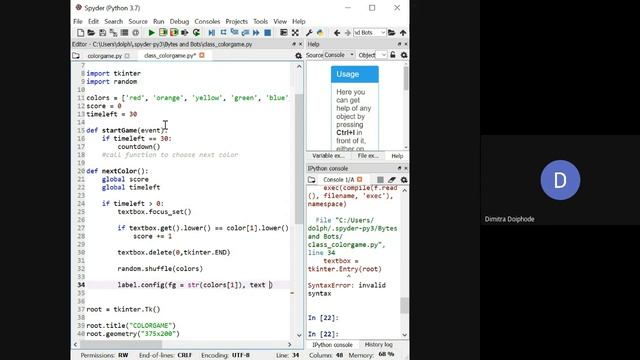Open IPython console options gear
The image size is (640, 360).
pos(404,180)
